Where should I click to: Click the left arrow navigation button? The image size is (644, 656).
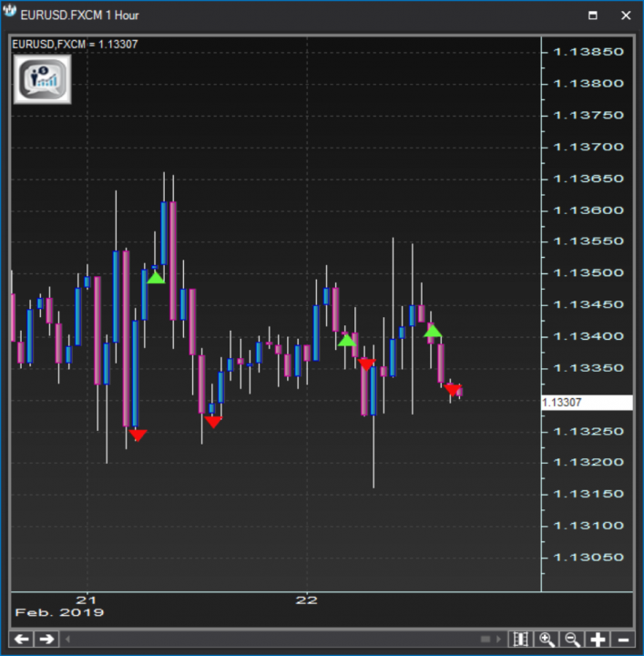coord(21,640)
